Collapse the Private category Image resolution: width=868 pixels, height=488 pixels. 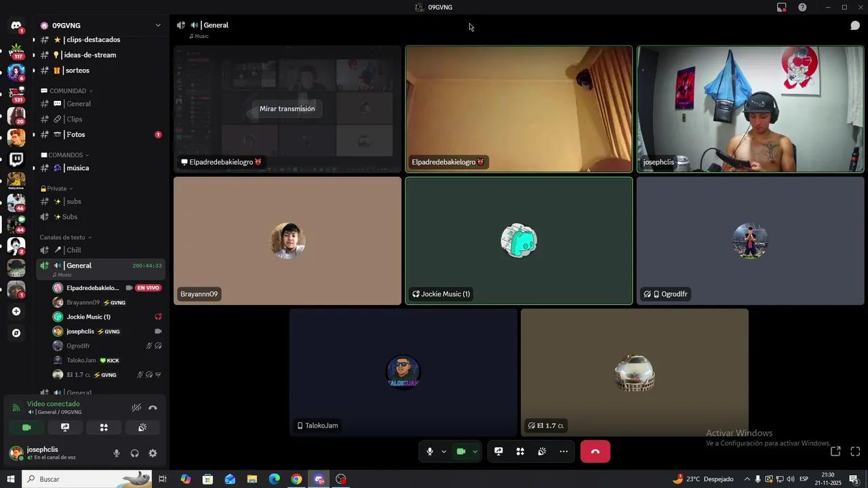[x=57, y=188]
